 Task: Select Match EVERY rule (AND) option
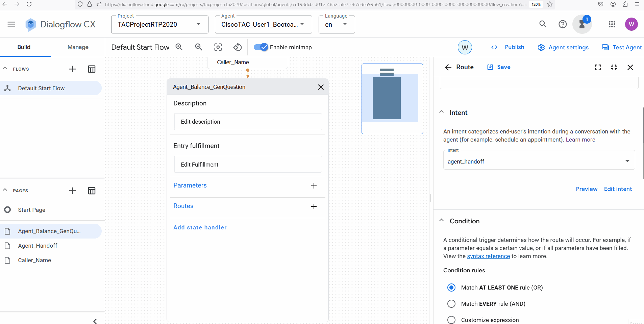click(451, 304)
